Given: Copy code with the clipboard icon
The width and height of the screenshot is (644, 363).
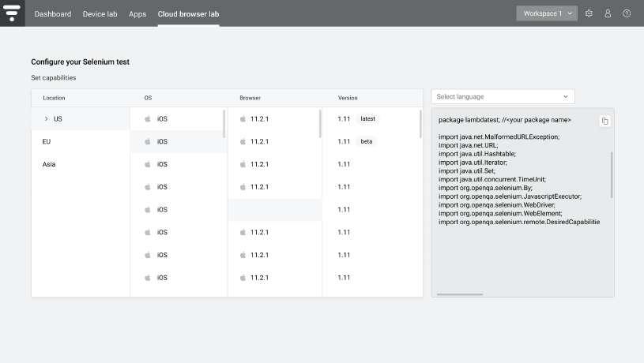Looking at the screenshot, I should coord(605,121).
